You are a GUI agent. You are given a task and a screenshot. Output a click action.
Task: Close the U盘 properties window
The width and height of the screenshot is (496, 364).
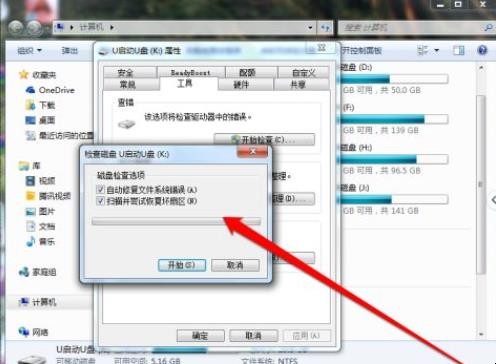(x=321, y=48)
